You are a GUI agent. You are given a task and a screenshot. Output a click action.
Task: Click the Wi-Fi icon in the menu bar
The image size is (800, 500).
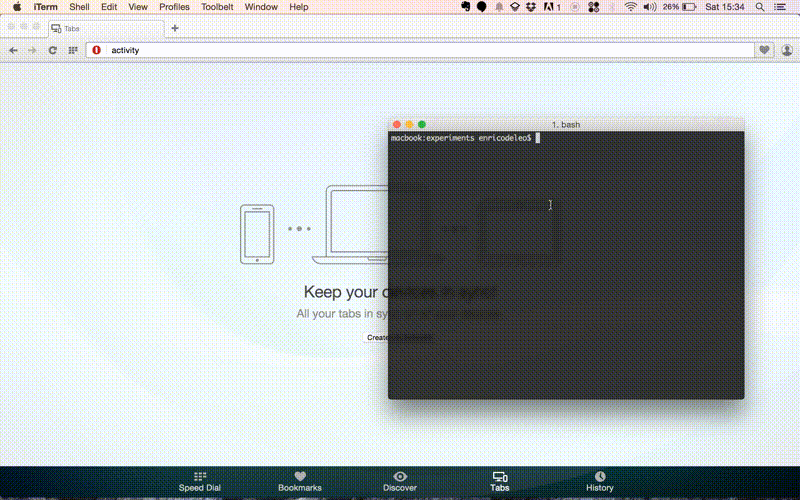pyautogui.click(x=630, y=7)
